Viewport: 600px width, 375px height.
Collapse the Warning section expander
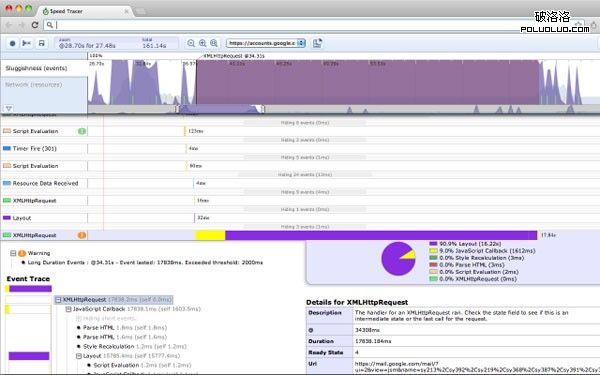click(13, 253)
